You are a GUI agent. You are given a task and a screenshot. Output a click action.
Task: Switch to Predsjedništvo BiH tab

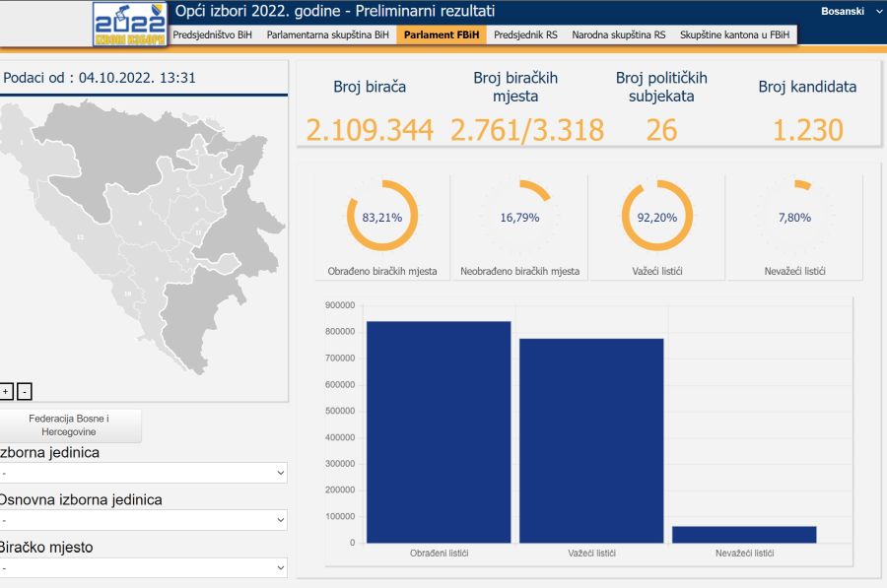212,34
